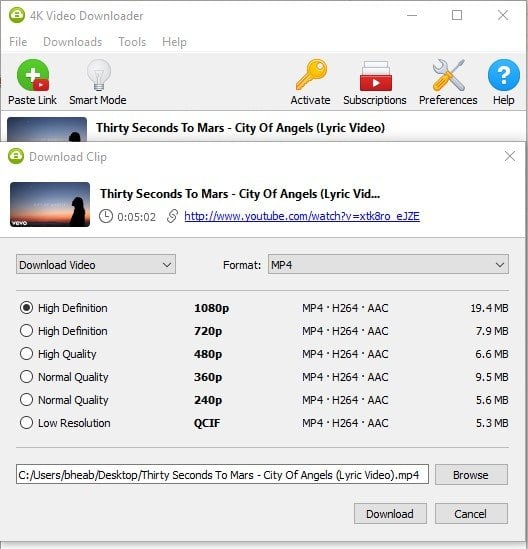Open Preferences tools icon
The height and width of the screenshot is (549, 528).
449,75
